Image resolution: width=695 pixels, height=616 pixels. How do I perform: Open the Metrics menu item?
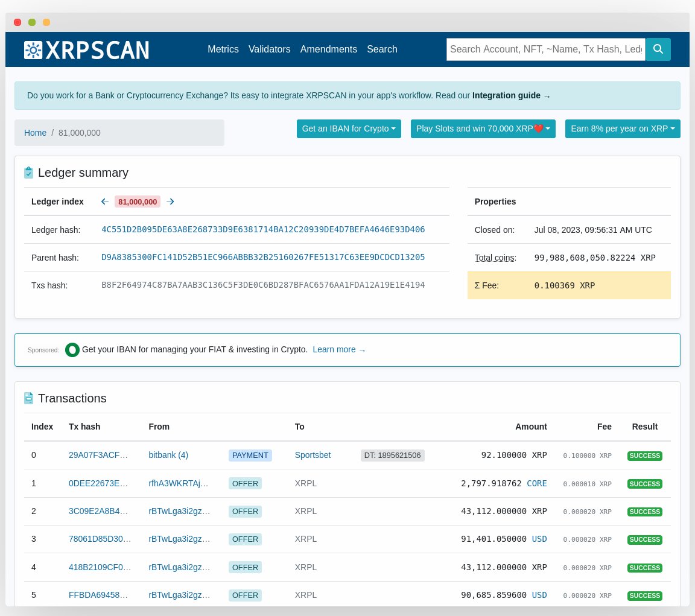(x=223, y=49)
